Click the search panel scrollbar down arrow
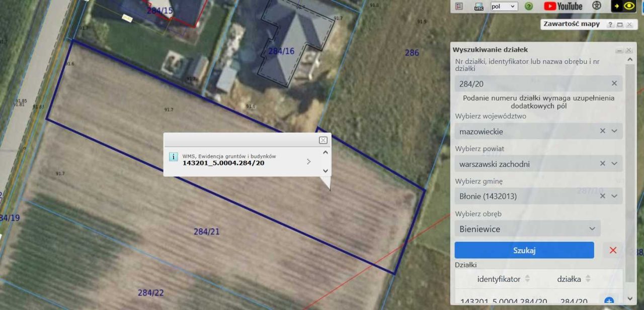 630,298
